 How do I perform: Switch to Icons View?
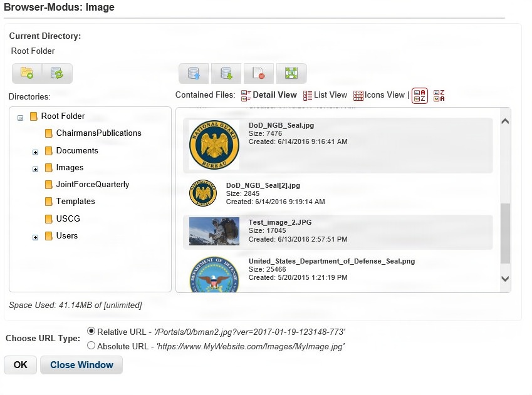pyautogui.click(x=379, y=95)
